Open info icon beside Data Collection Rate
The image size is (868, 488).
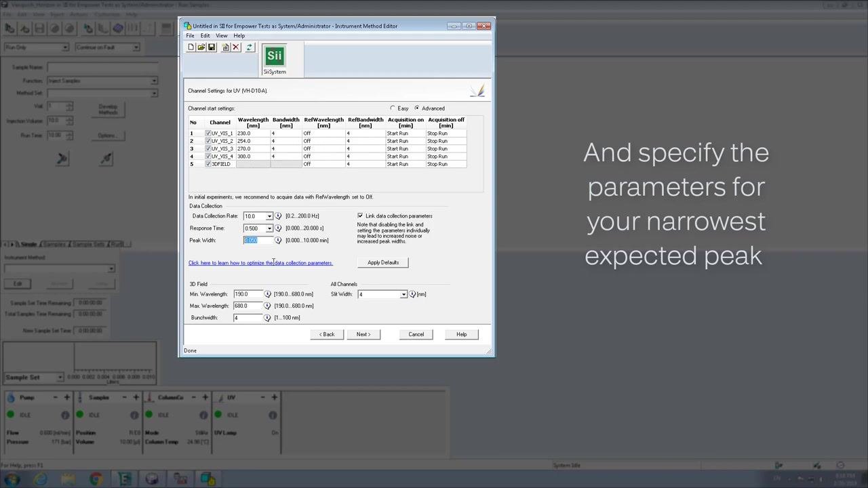[x=278, y=216]
